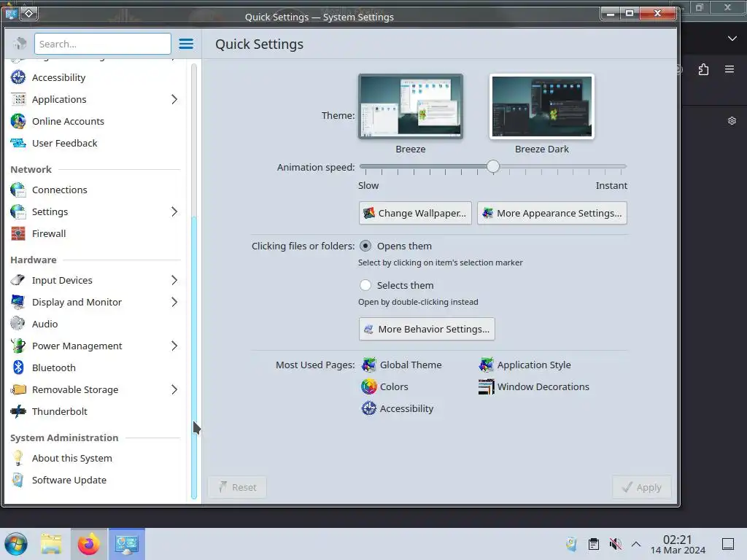
Task: Click the Thunderbolt icon
Action: pyautogui.click(x=18, y=411)
